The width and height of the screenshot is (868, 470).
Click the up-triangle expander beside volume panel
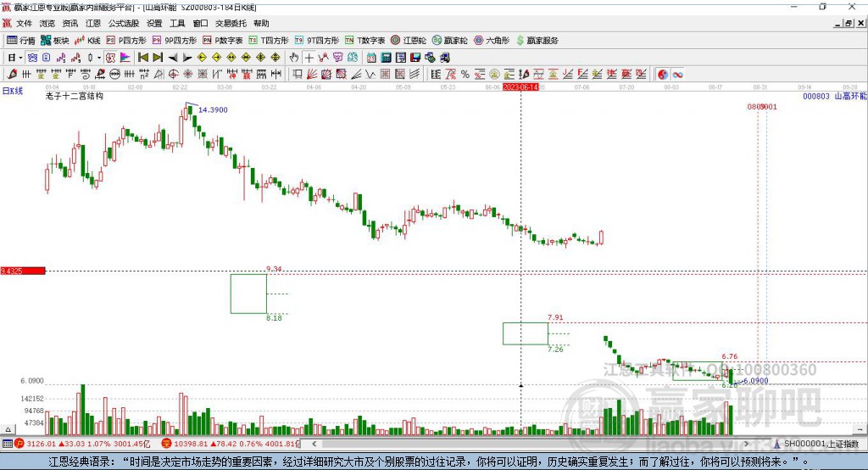tap(8, 429)
